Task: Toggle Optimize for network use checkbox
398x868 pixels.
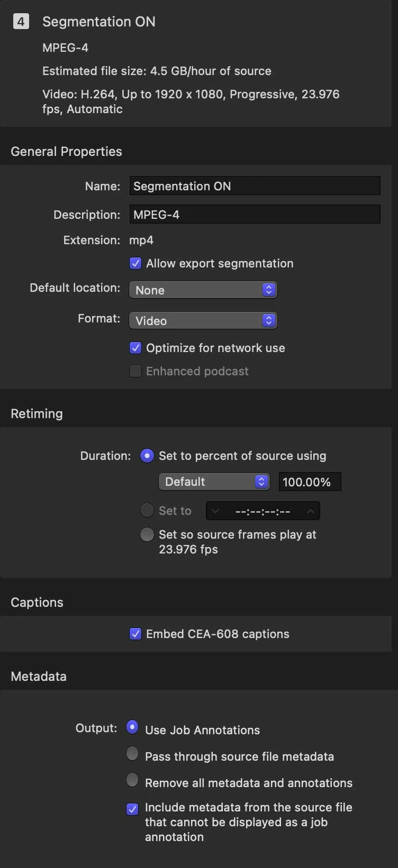Action: click(135, 348)
